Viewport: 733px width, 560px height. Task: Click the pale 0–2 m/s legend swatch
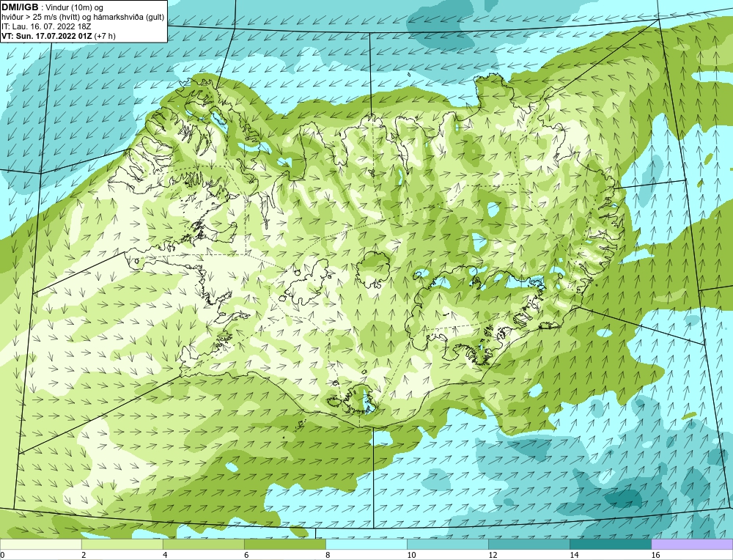[40, 544]
